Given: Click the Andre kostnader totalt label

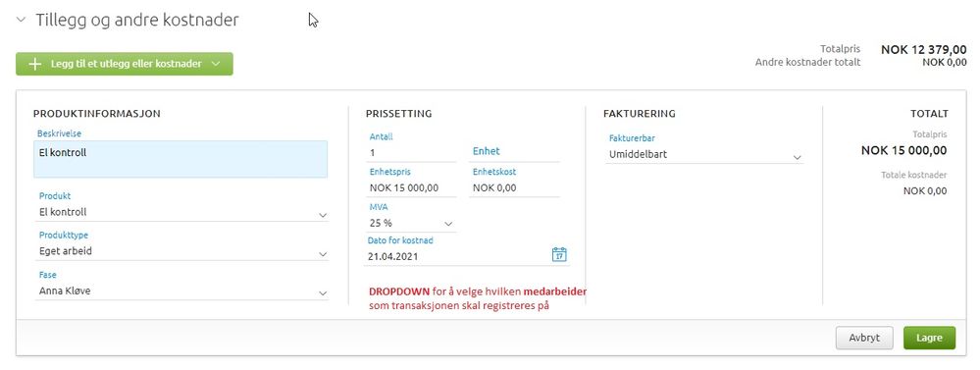Looking at the screenshot, I should coord(807,63).
